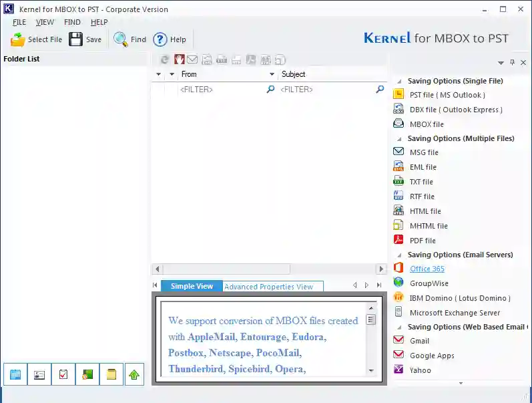Open the Calendar view icon

pos(15,374)
